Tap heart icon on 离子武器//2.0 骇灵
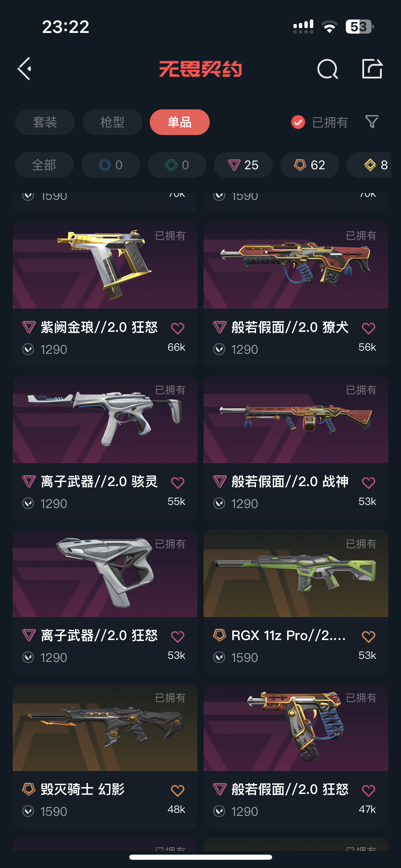 click(178, 483)
